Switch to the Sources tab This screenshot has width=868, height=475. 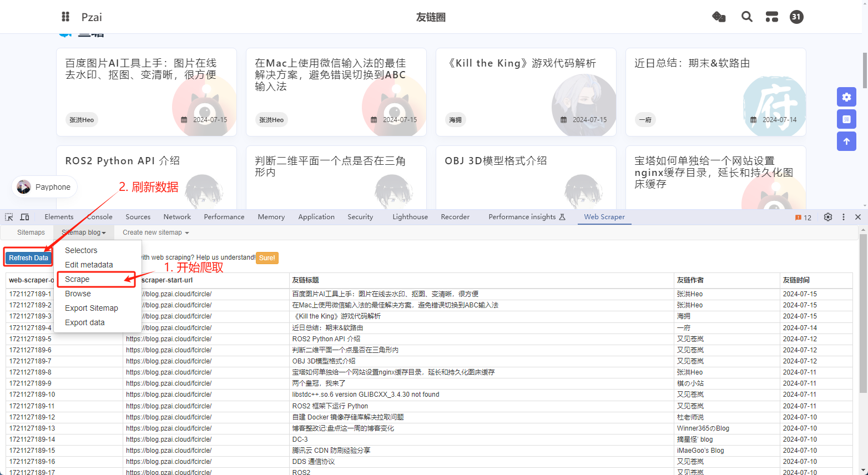[138, 217]
